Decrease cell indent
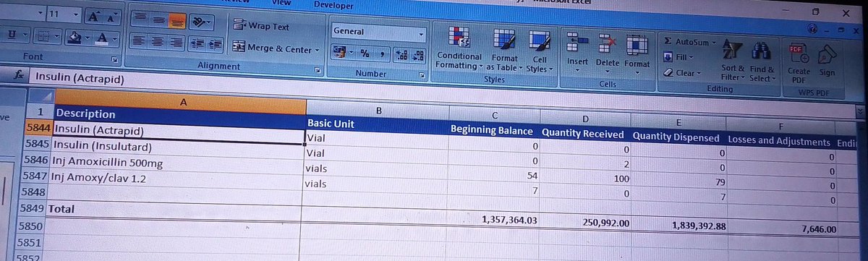868x261 pixels. pyautogui.click(x=197, y=43)
